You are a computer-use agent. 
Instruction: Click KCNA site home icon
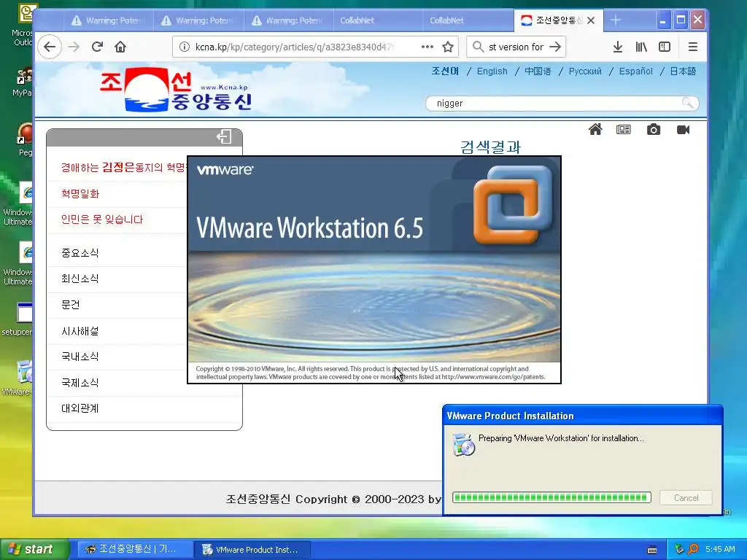pos(595,130)
